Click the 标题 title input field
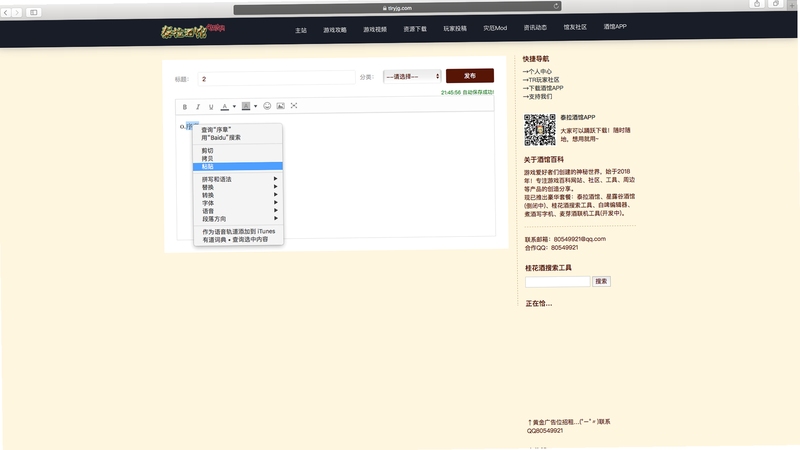 [276, 79]
